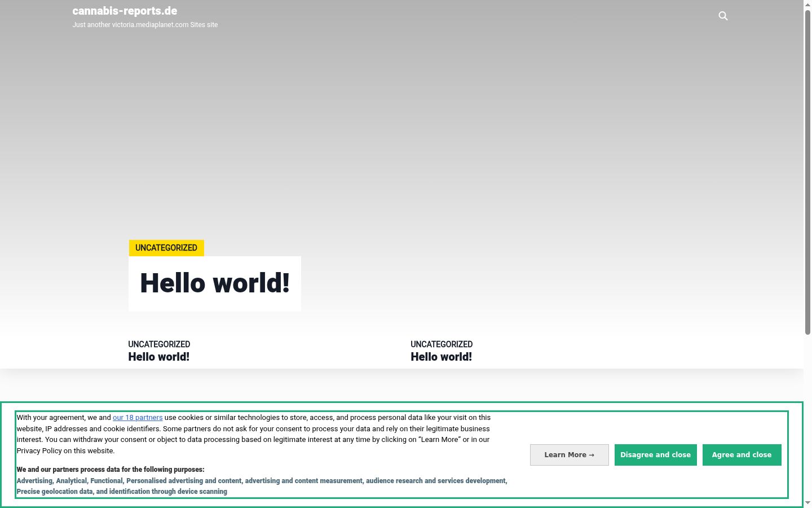Click the left UNCATEGORIZED label above post
Viewport: 812px width, 508px height.
[159, 344]
